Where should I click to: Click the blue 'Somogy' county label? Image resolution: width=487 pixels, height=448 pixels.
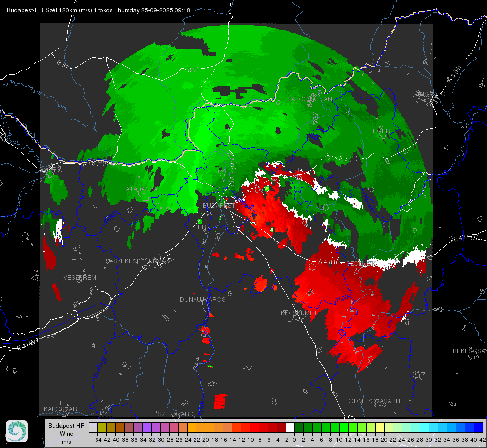[x=100, y=367]
